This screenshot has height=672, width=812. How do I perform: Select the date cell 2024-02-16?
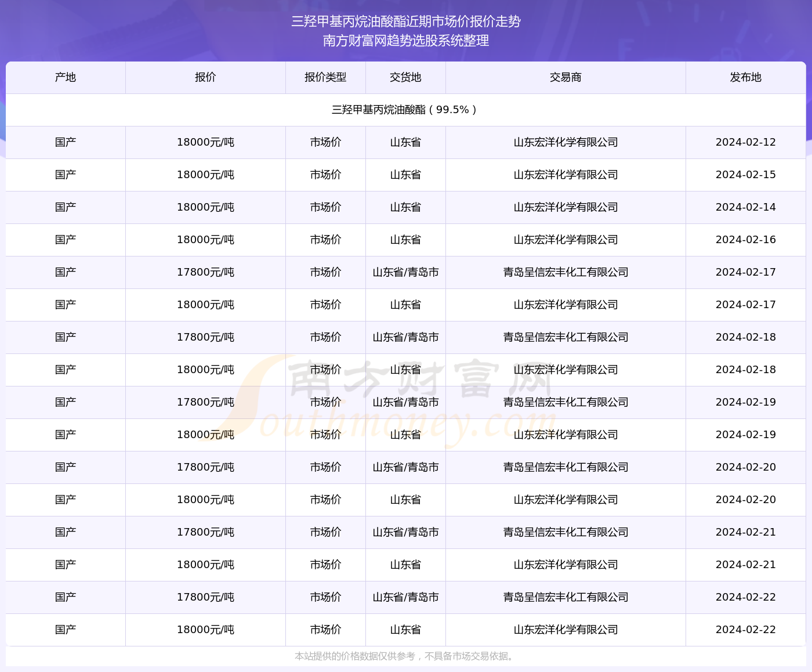pos(745,240)
